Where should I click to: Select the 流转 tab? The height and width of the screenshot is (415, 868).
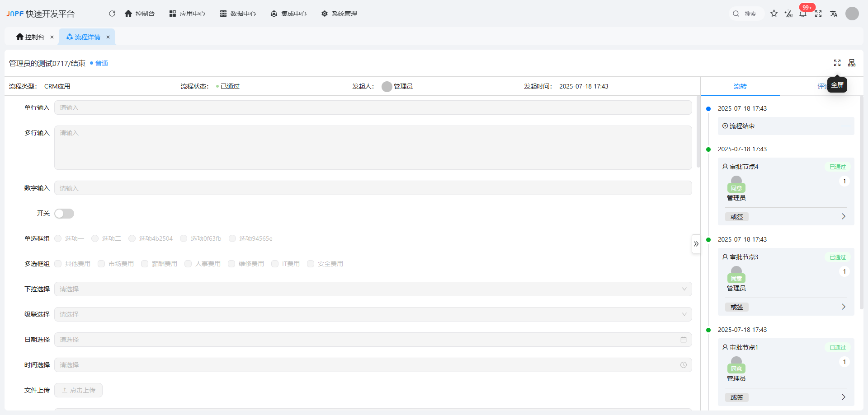tap(740, 86)
